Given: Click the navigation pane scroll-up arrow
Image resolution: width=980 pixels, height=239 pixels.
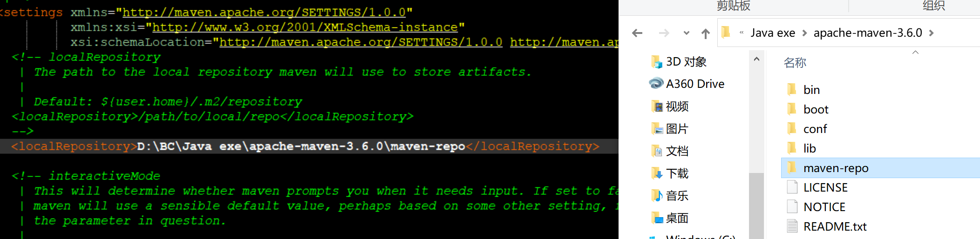Looking at the screenshot, I should tap(756, 59).
